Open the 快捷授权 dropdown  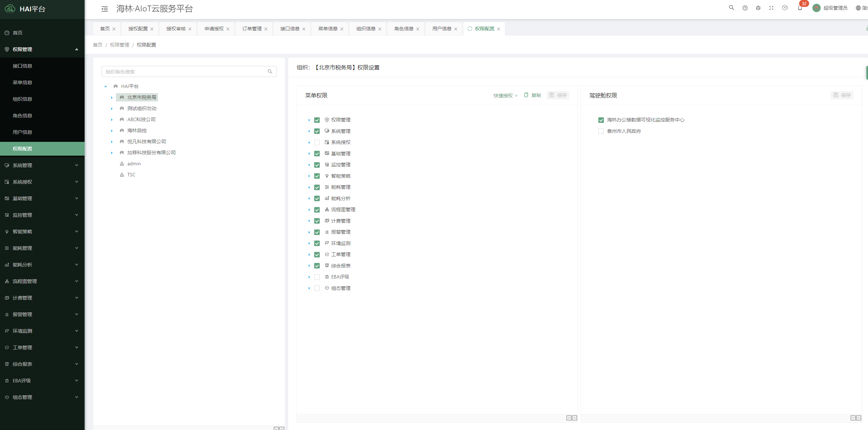[x=505, y=96]
